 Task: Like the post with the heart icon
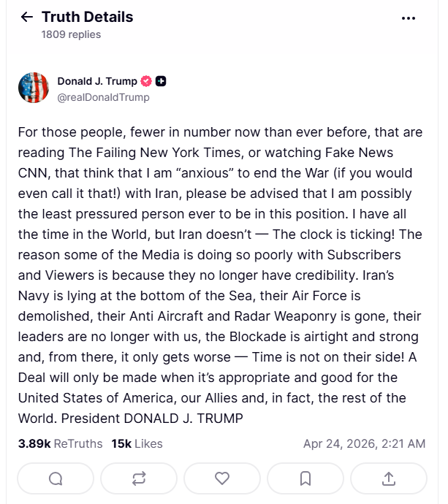click(222, 478)
